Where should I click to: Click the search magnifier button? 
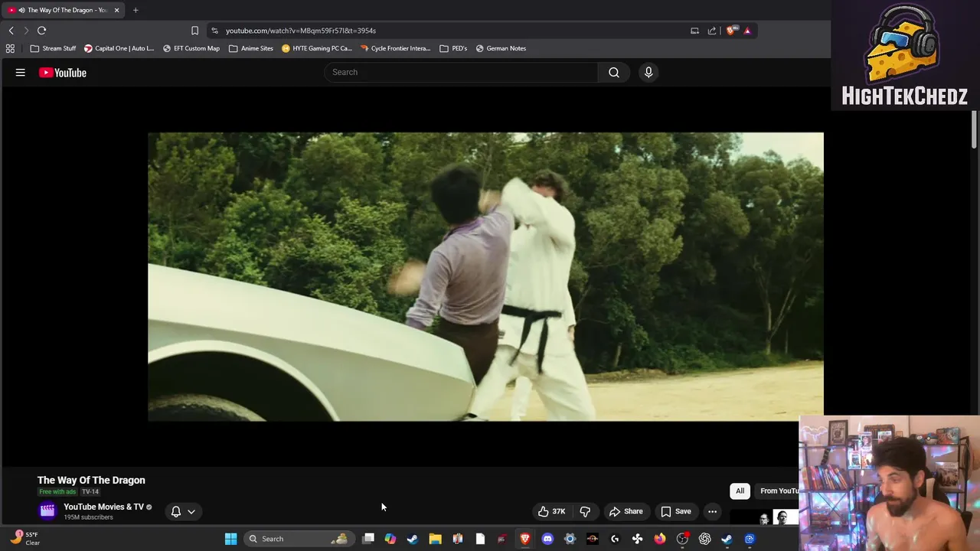pyautogui.click(x=614, y=72)
